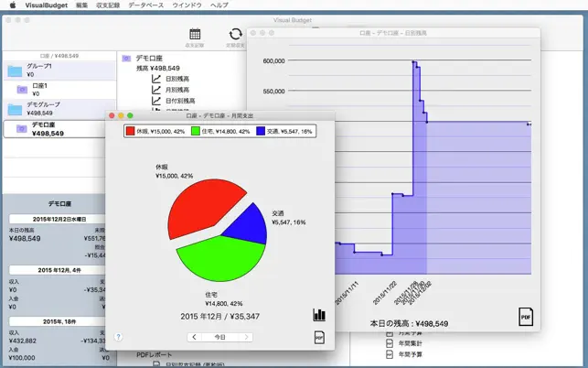The width and height of the screenshot is (588, 368).
Task: Open the ウインドウ menu
Action: tap(187, 5)
